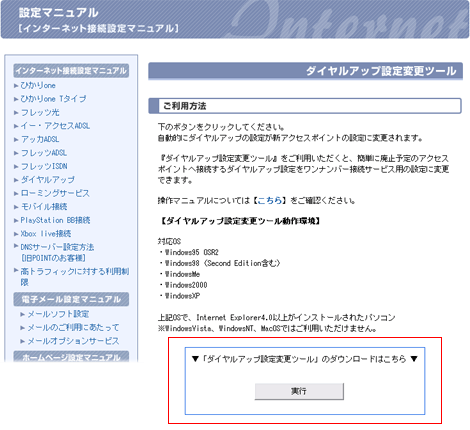The height and width of the screenshot is (430, 470).
Task: Open メールソフト設定 under the email manual
Action: 58,314
